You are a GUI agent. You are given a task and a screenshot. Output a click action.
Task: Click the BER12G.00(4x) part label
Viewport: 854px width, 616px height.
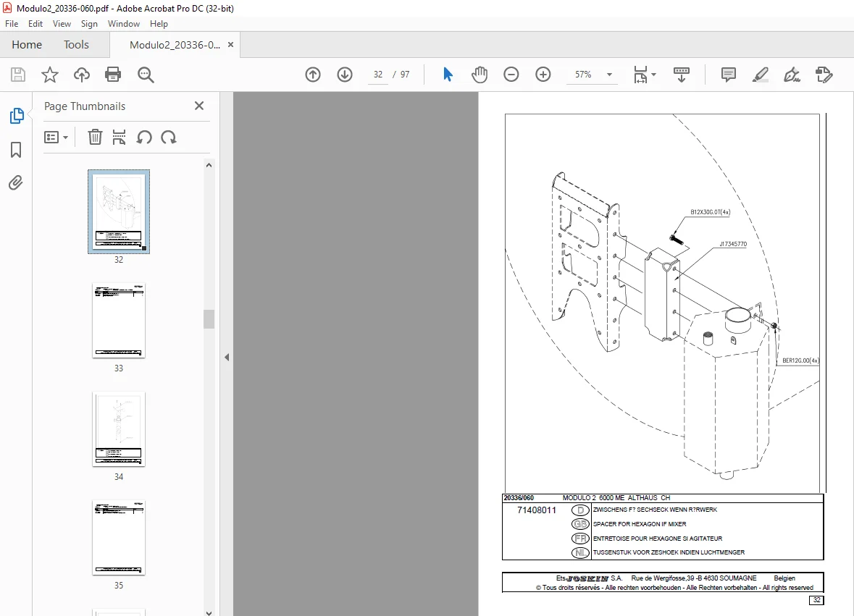click(800, 360)
